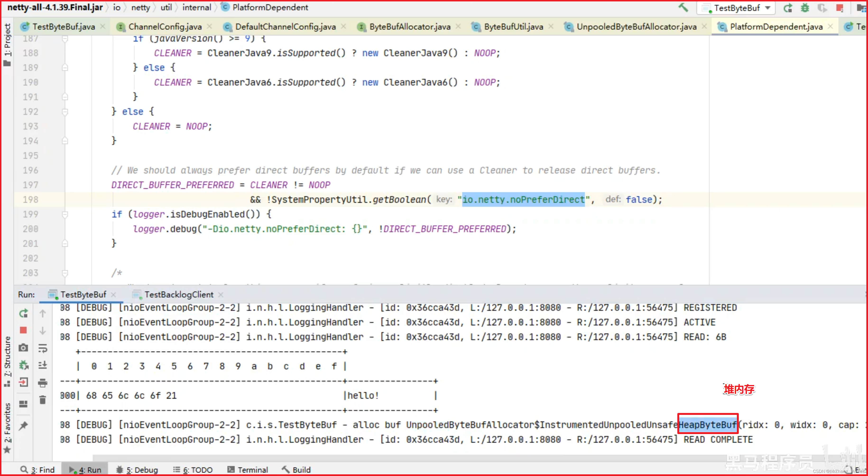Screen dimensions: 868x476
Task: Click the highlighted io.netty.noPreferDirect key text
Action: (524, 199)
